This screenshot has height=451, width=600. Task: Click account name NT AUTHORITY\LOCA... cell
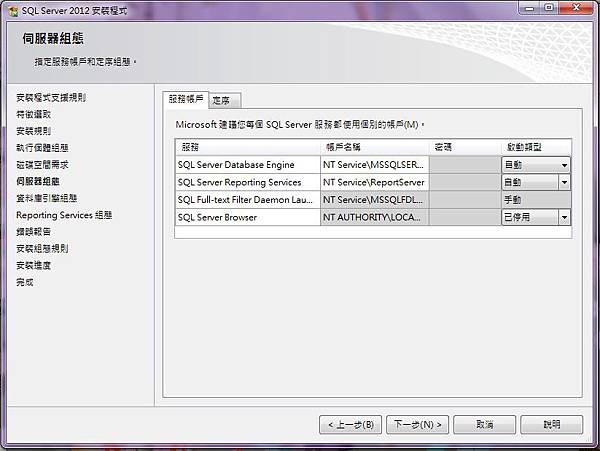[x=375, y=217]
